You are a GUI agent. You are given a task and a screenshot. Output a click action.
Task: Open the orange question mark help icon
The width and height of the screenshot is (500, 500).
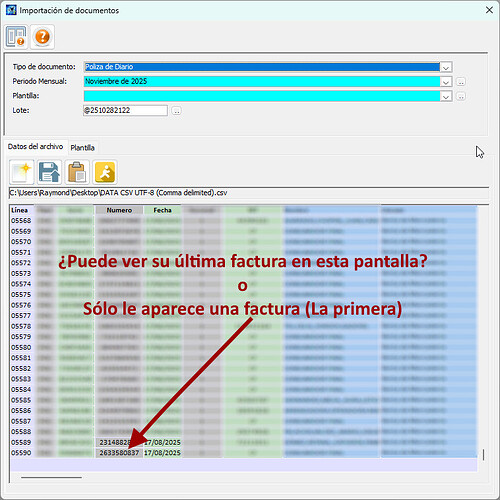pos(42,37)
